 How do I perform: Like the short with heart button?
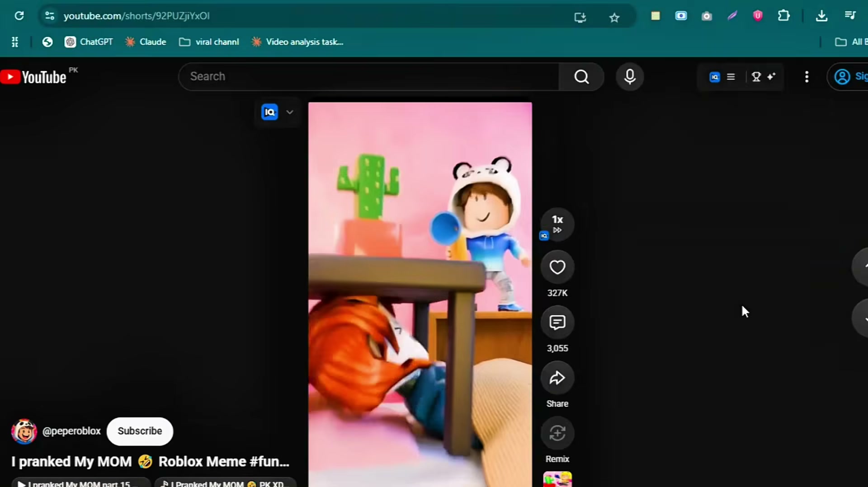tap(557, 267)
